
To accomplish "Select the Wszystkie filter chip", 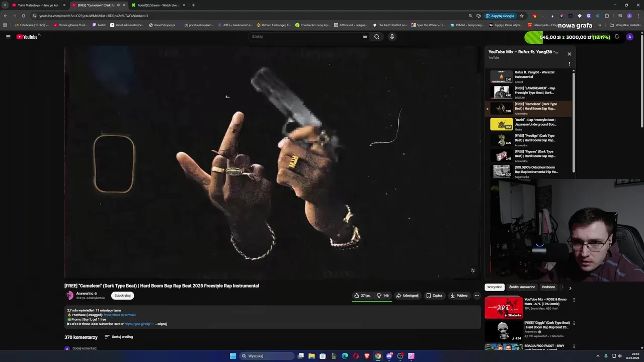I will point(495,287).
